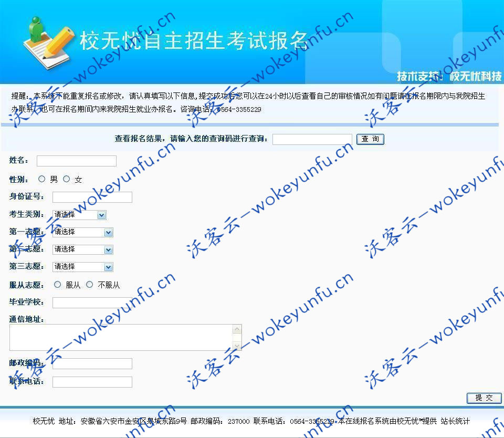
Task: Focus the 联系电话 input field
Action: tap(92, 382)
